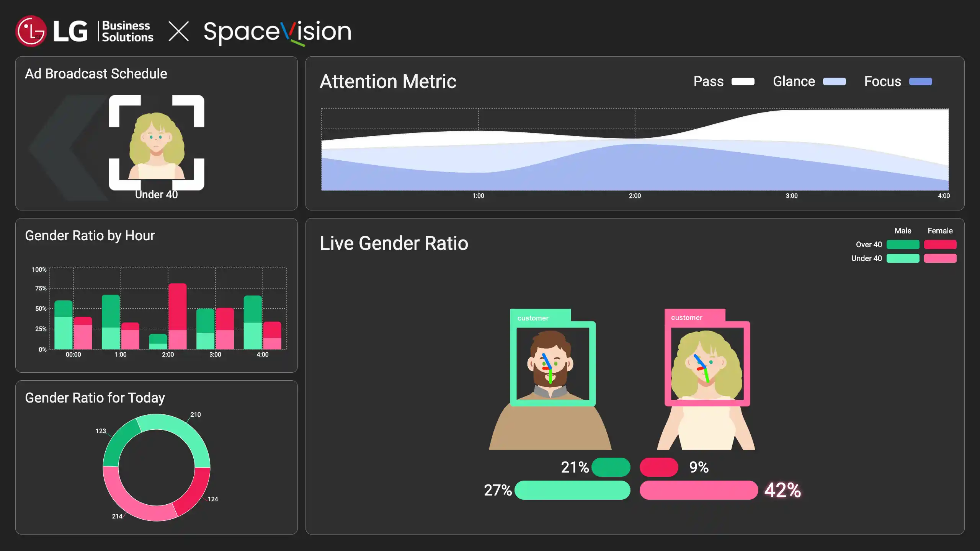980x551 pixels.
Task: Click the 27% light green bar
Action: point(572,490)
